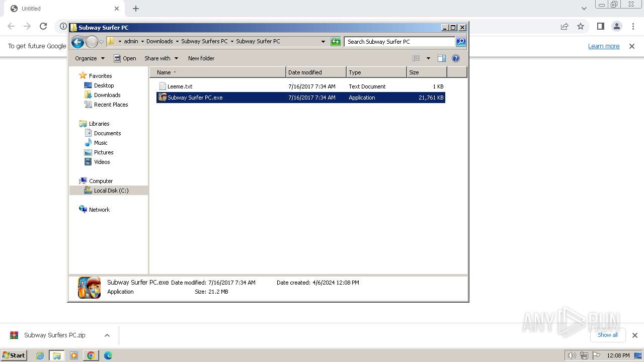Open the view options dropdown arrow
The height and width of the screenshot is (362, 644).
428,58
